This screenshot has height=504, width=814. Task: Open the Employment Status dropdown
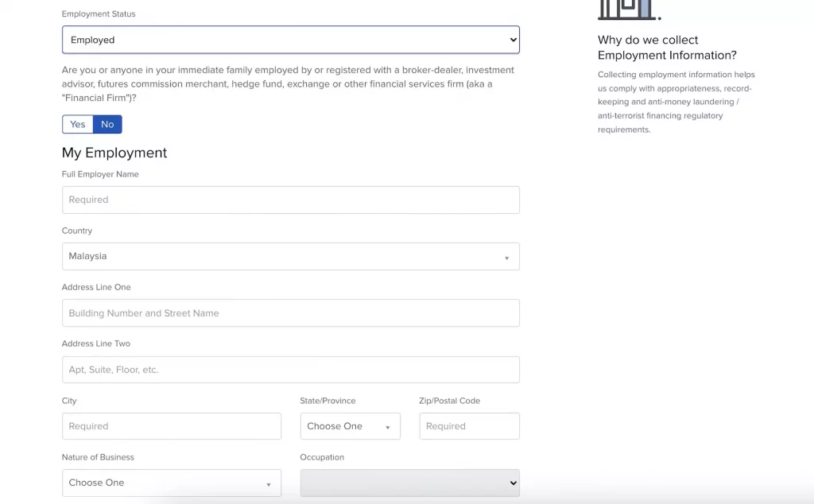pyautogui.click(x=290, y=40)
